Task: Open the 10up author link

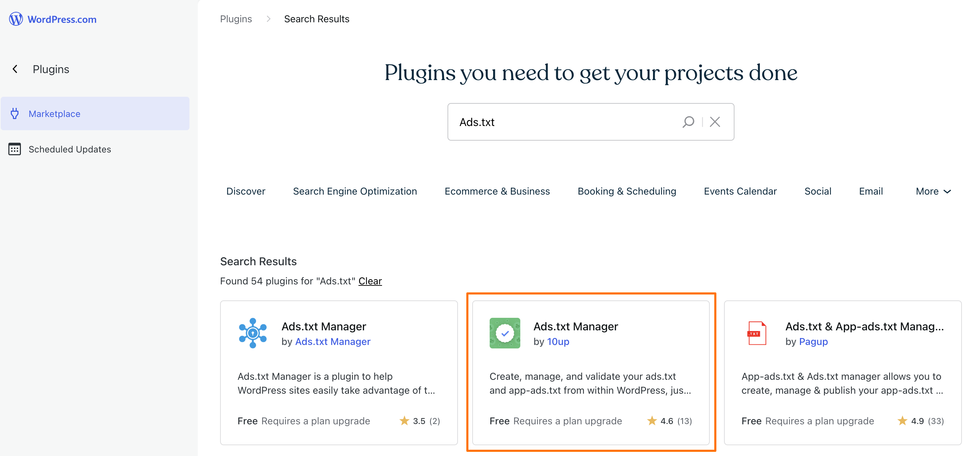Action: pyautogui.click(x=558, y=341)
